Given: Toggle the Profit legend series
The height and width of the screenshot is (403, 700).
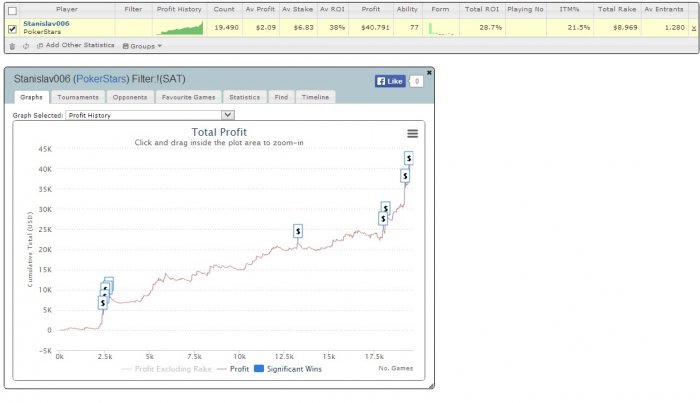Looking at the screenshot, I should (233, 369).
